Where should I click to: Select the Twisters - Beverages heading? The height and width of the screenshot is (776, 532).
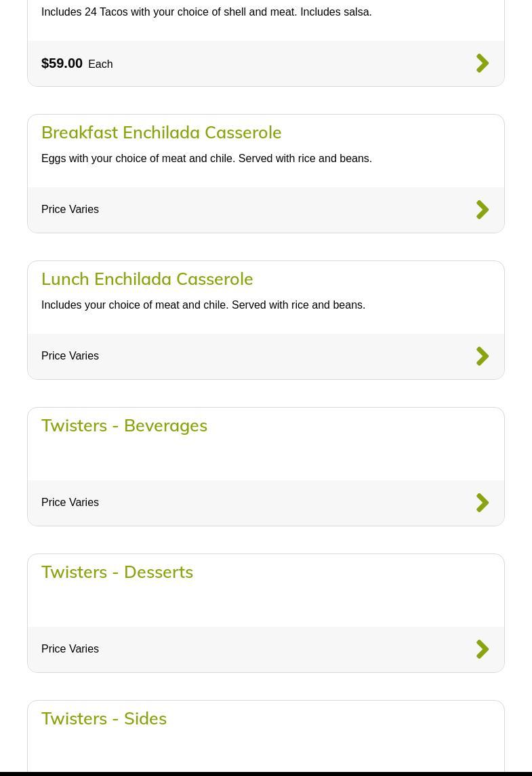point(124,425)
